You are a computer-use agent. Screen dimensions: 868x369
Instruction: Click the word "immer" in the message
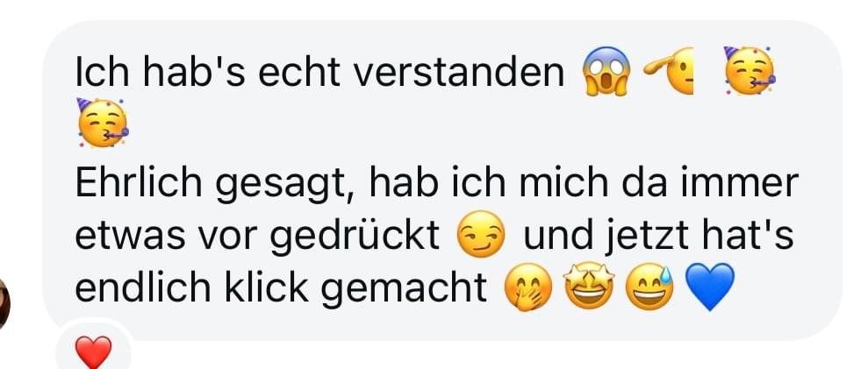click(x=740, y=184)
